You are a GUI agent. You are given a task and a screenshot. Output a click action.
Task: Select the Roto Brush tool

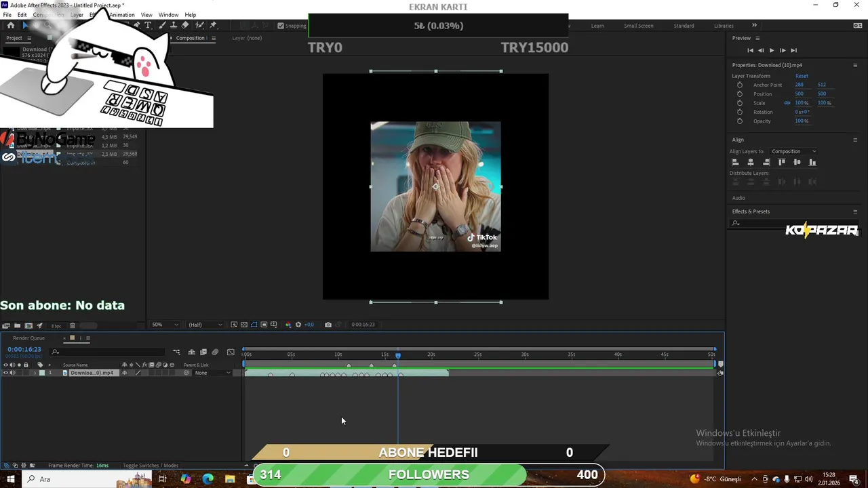199,26
